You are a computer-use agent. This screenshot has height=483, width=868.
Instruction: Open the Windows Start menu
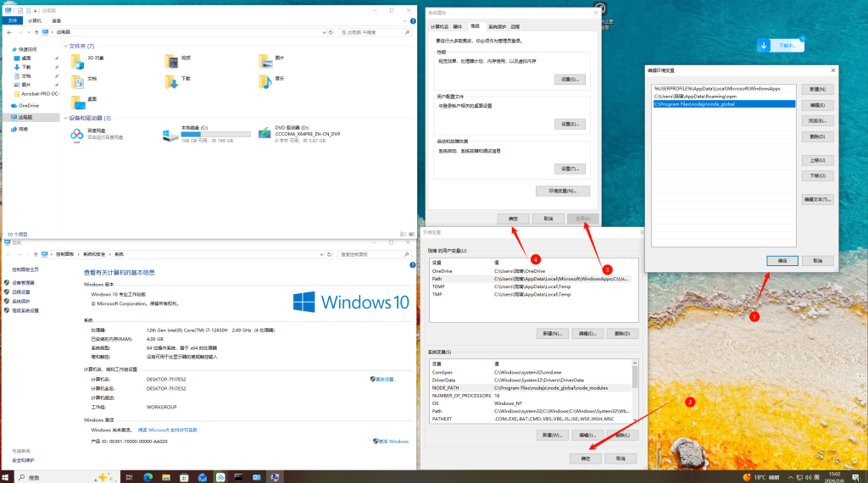[6, 477]
